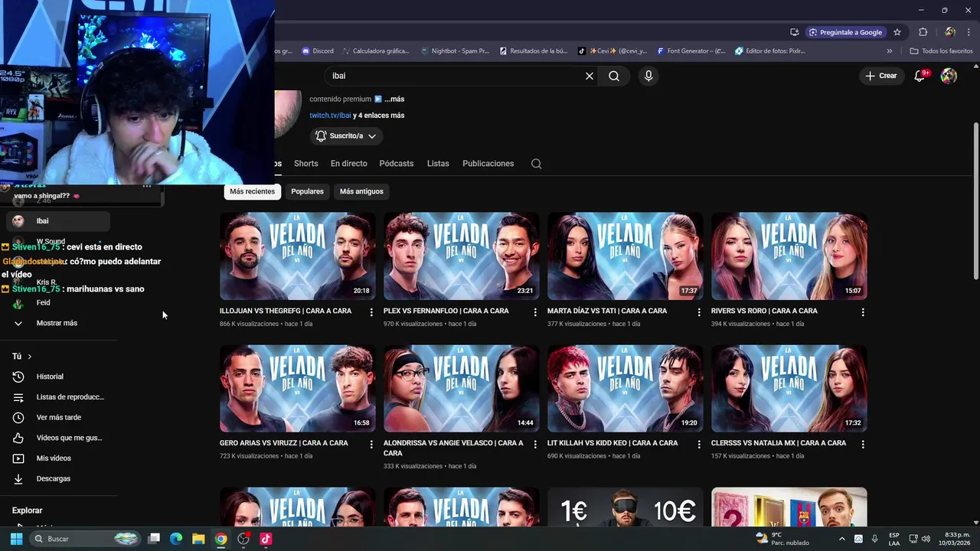Click the Crear button
The image size is (980, 551).
coord(881,76)
